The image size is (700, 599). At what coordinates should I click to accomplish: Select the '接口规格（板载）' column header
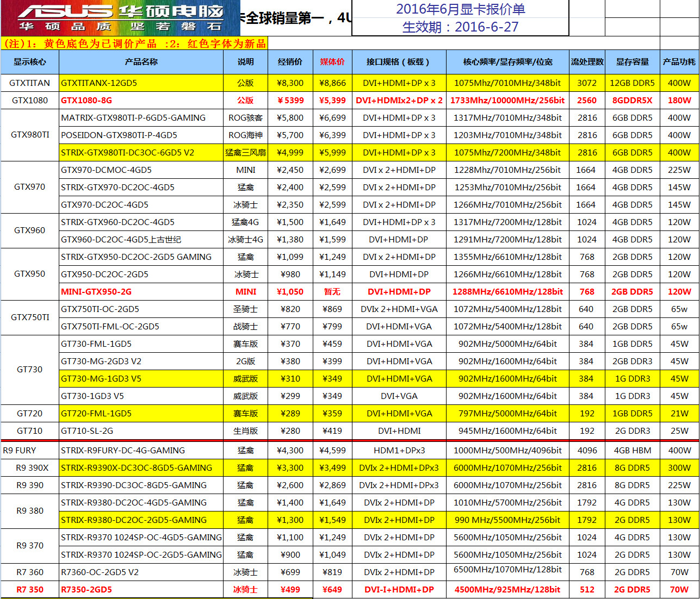click(399, 62)
